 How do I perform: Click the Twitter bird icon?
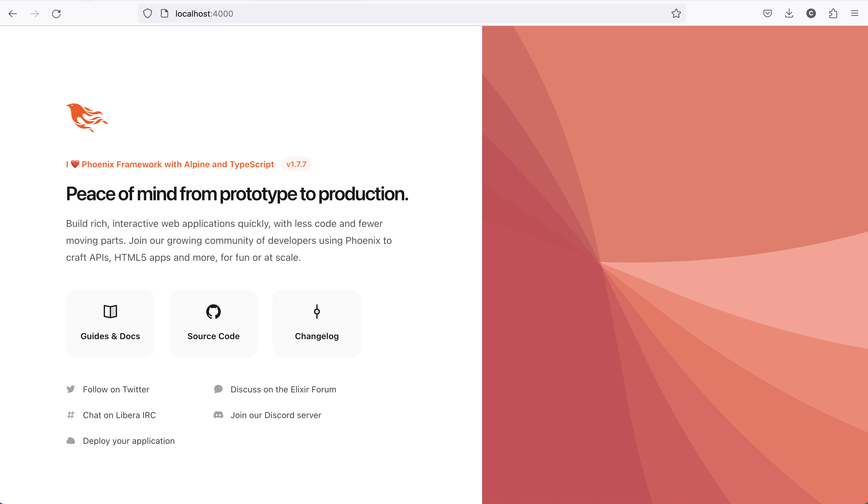70,389
